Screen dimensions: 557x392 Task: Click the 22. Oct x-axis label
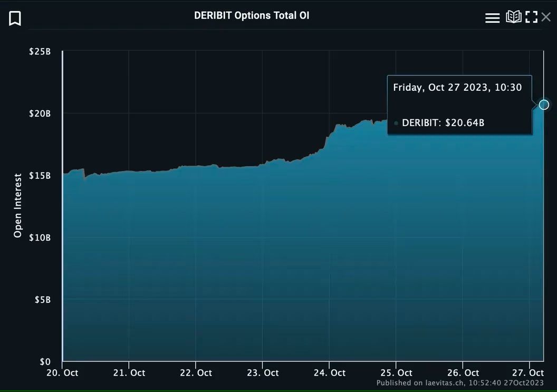[x=196, y=373]
